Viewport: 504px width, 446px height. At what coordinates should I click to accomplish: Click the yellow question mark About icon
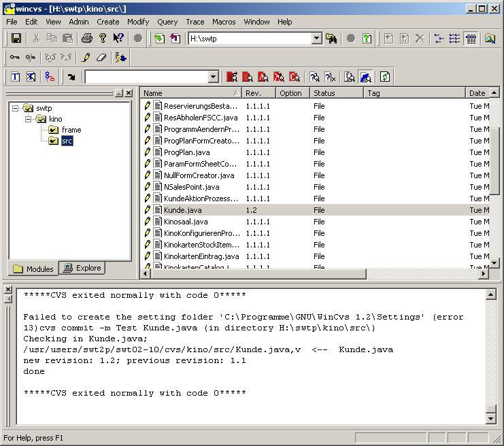click(103, 38)
